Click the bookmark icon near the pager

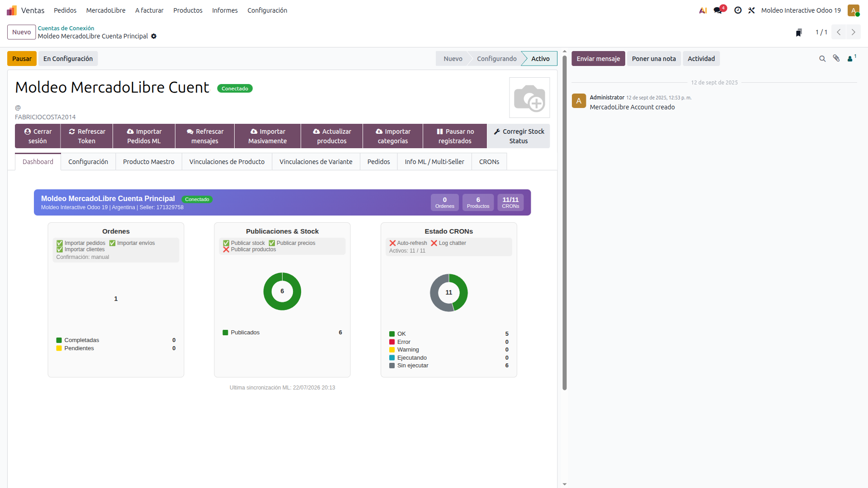(x=799, y=33)
